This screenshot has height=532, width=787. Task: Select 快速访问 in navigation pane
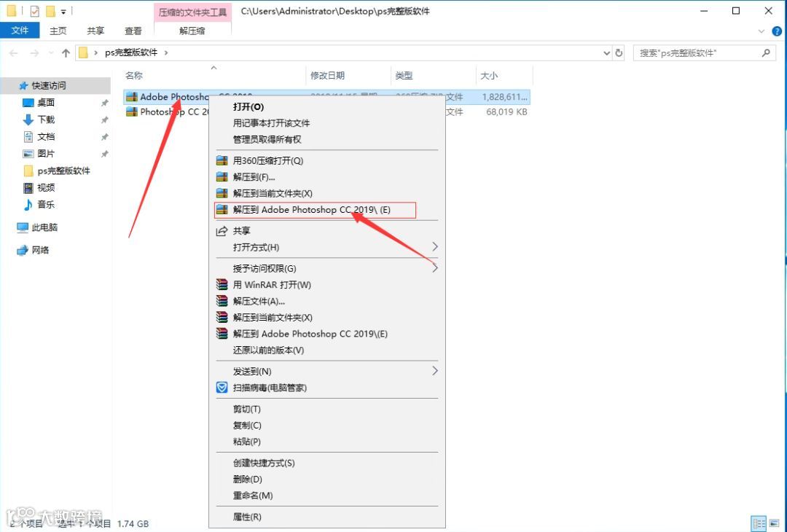48,85
